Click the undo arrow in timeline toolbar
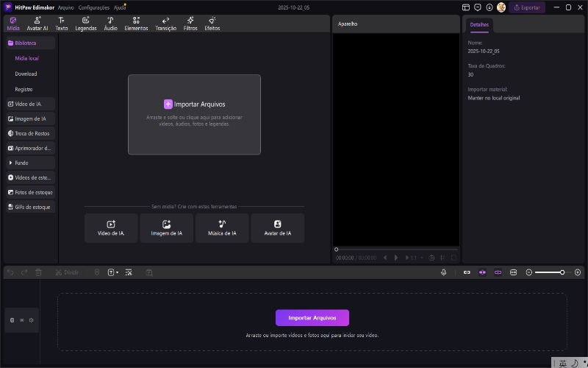This screenshot has width=588, height=368. (10, 272)
